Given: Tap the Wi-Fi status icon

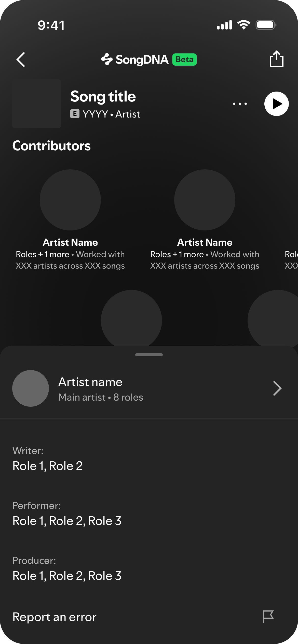Looking at the screenshot, I should tap(243, 25).
